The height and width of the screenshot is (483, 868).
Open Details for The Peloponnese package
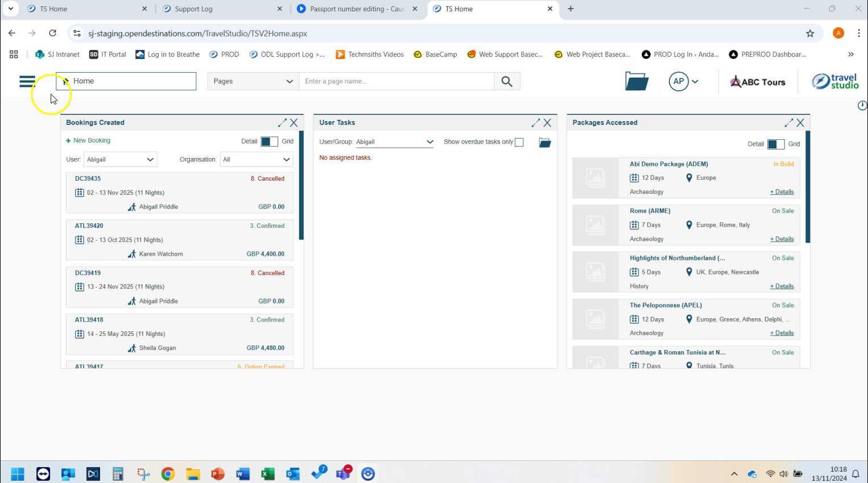pos(782,334)
